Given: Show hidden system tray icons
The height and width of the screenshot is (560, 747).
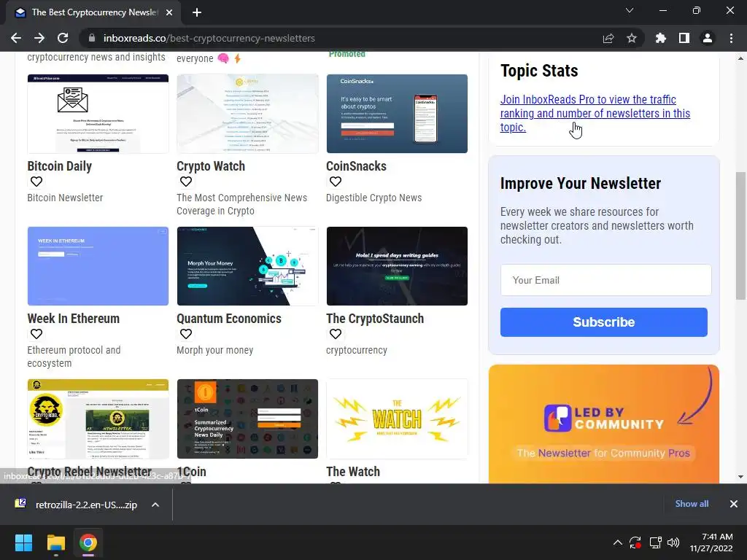Looking at the screenshot, I should point(617,542).
